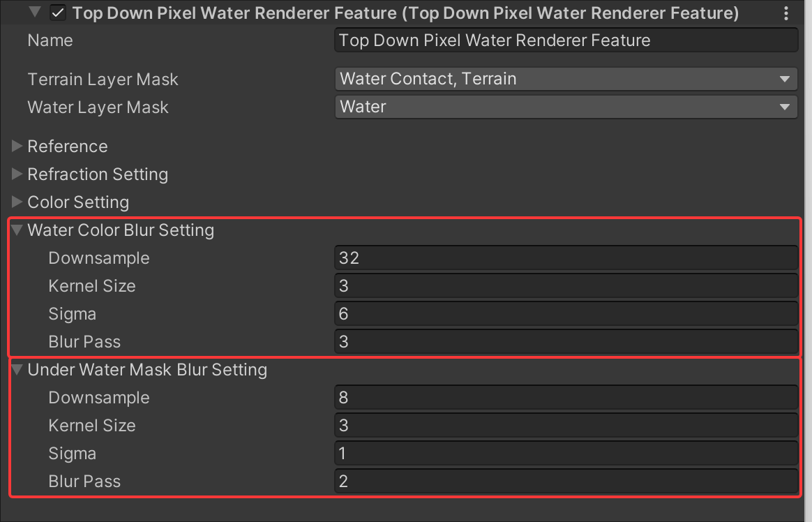Click the Terrain Layer Mask label
Screen dimensions: 812x522
(103, 80)
